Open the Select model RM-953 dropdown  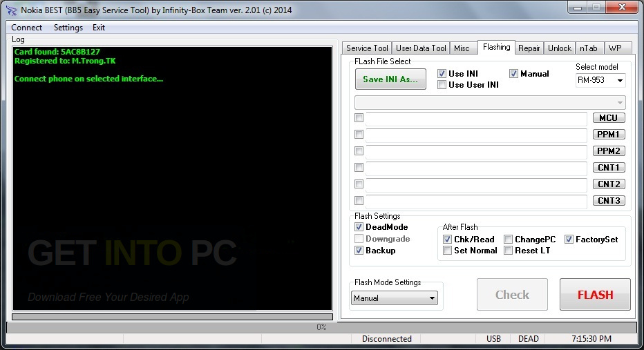tap(600, 80)
